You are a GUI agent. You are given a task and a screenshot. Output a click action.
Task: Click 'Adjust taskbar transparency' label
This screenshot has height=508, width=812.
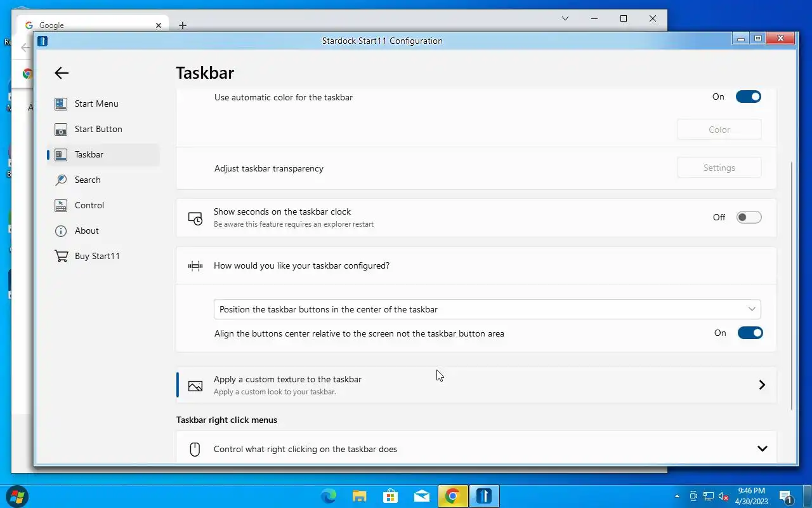(x=269, y=168)
